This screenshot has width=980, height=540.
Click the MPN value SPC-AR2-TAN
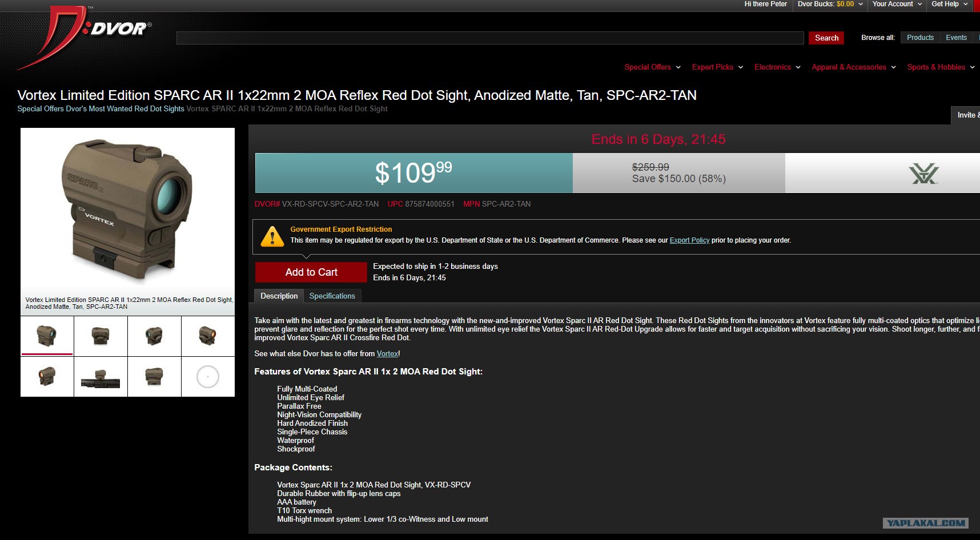506,204
